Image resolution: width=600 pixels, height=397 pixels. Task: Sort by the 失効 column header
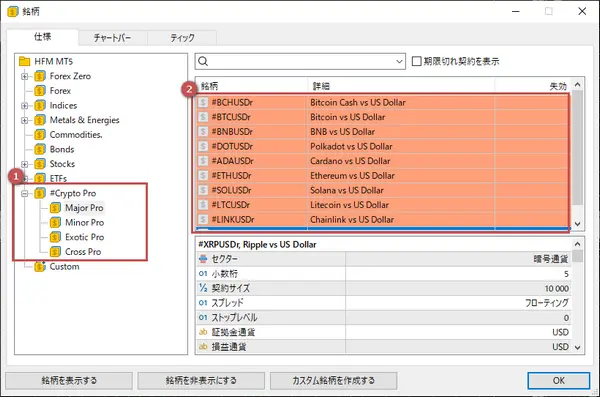pyautogui.click(x=533, y=86)
